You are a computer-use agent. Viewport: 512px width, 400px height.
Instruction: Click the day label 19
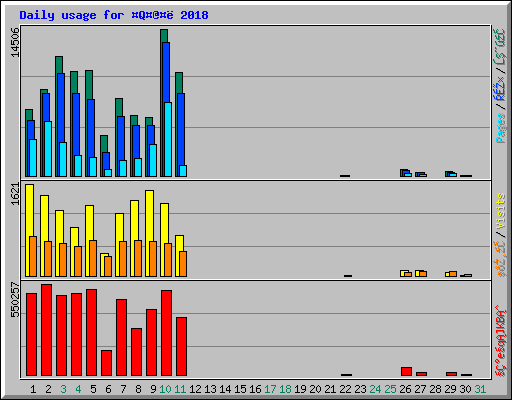(x=300, y=389)
